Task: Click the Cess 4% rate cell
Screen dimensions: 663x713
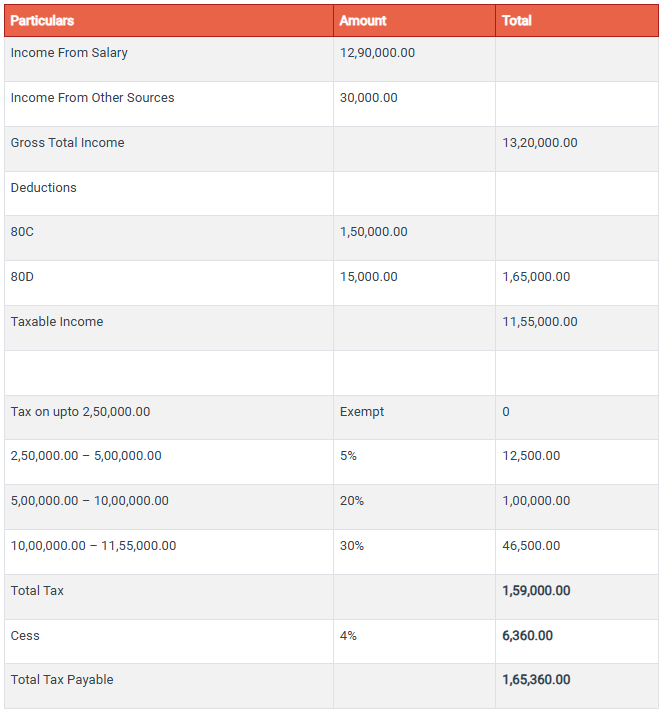Action: point(348,636)
